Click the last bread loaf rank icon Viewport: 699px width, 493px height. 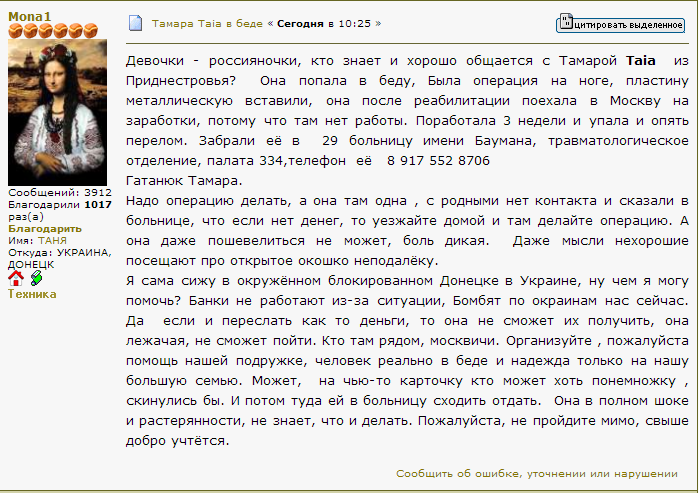click(90, 30)
